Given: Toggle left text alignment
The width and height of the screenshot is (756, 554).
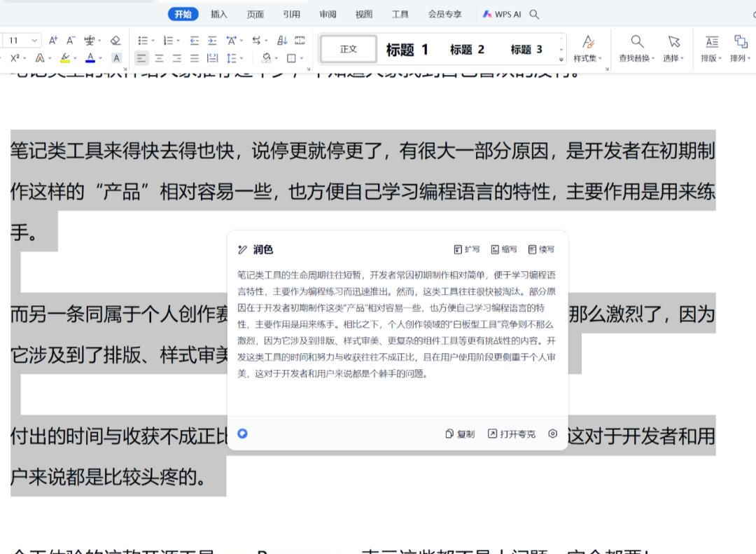Looking at the screenshot, I should 141,58.
